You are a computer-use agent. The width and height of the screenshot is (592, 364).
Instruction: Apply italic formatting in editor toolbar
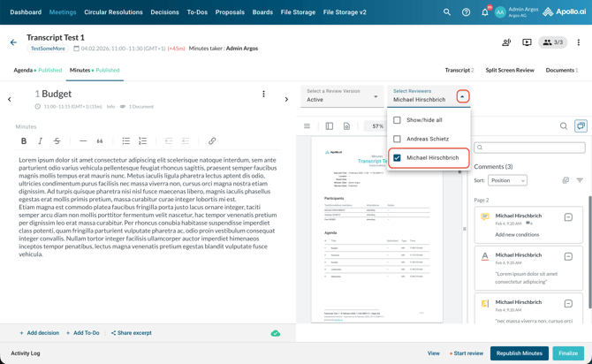40,141
